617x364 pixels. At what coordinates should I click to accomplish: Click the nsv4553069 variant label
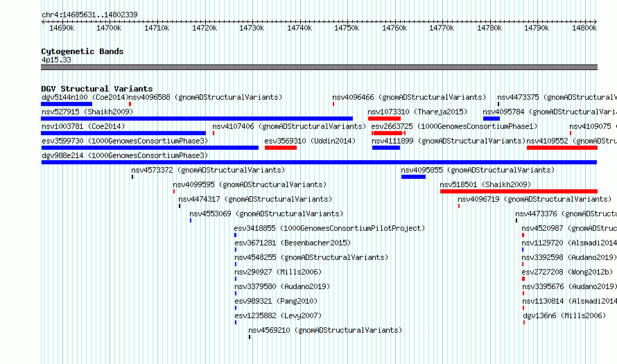tap(266, 214)
